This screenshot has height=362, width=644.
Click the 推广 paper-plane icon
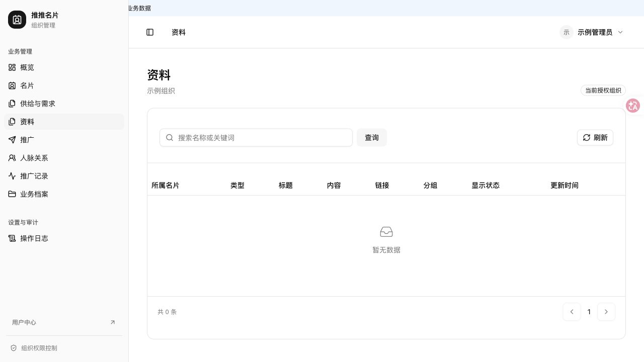12,140
